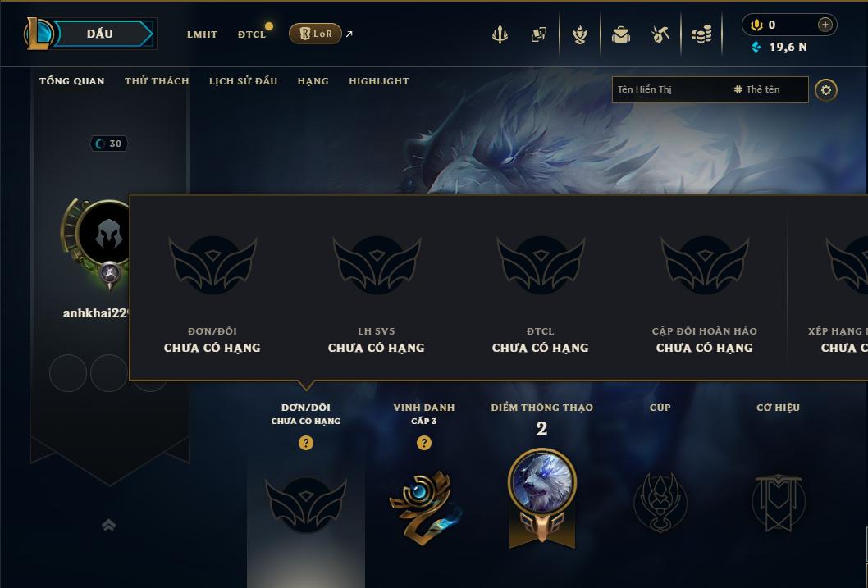Select the Cờ Hiệu banner emblem

pos(778,502)
